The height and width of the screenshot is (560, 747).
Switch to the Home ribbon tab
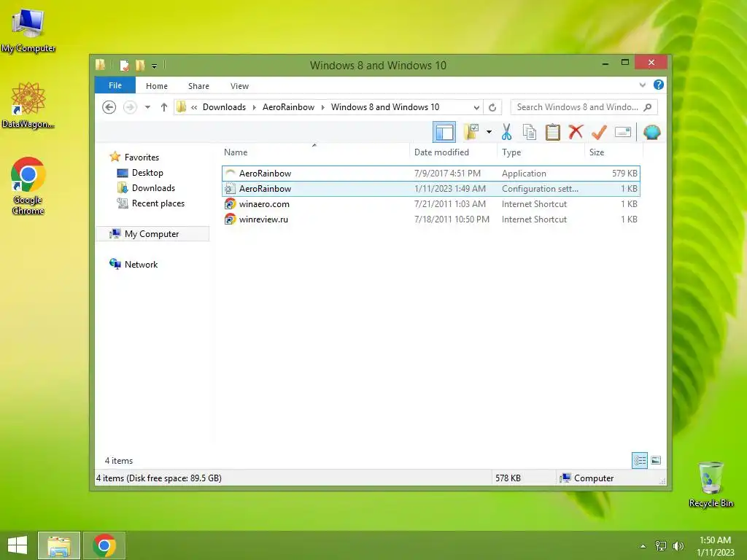point(157,86)
